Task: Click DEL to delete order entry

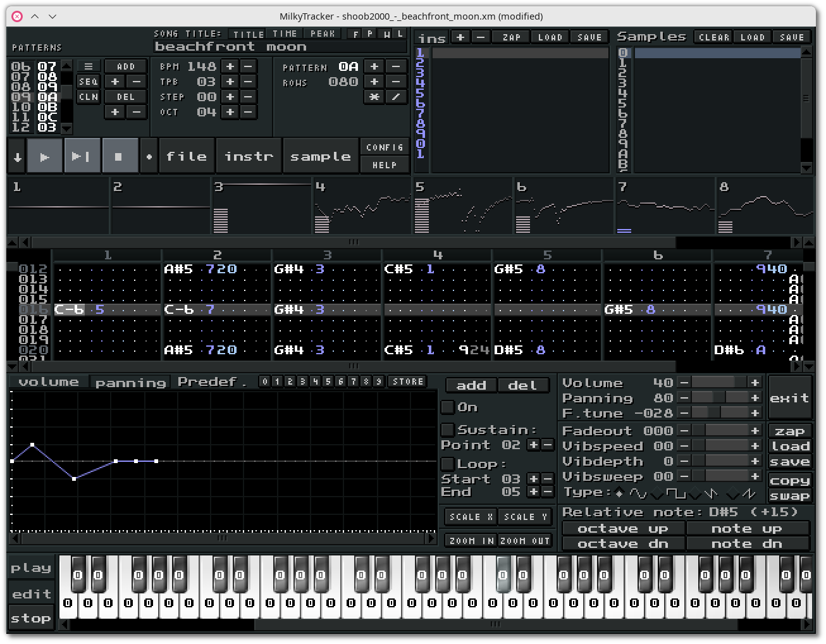Action: [x=126, y=97]
